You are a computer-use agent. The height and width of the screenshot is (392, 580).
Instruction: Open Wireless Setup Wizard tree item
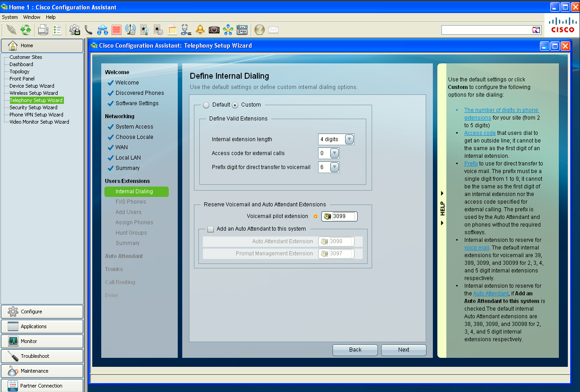pos(34,93)
